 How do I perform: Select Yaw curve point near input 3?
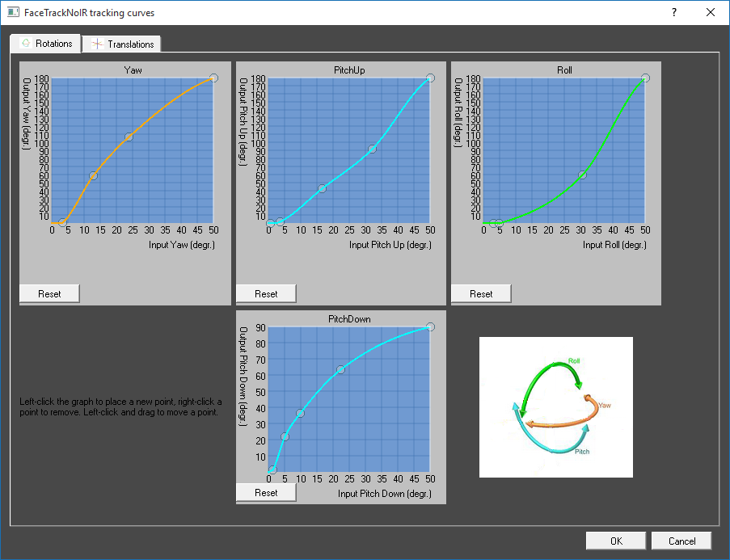click(x=62, y=222)
